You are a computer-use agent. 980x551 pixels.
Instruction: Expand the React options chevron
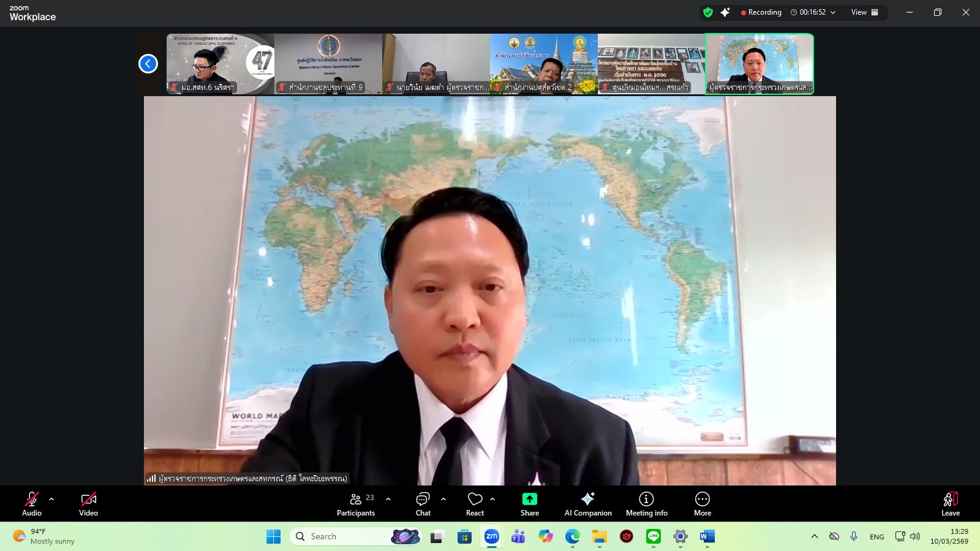tap(492, 499)
